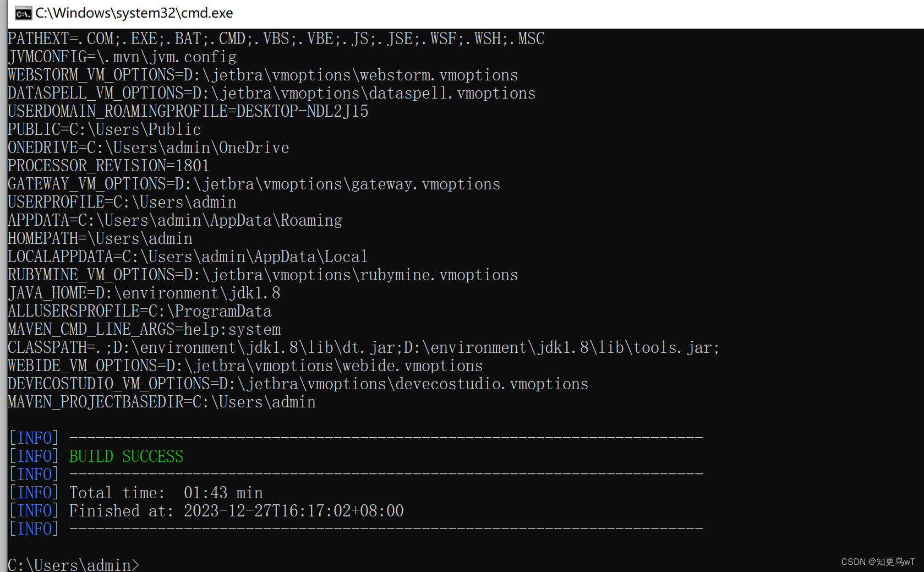
Task: Click the WEBSTORM_VM_OPTIONS line
Action: point(263,75)
